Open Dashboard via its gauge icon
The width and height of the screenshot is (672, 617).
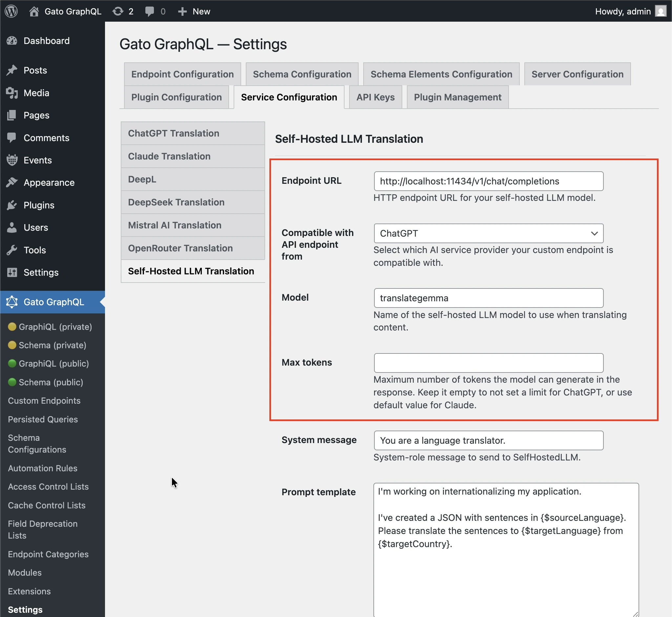pos(12,40)
